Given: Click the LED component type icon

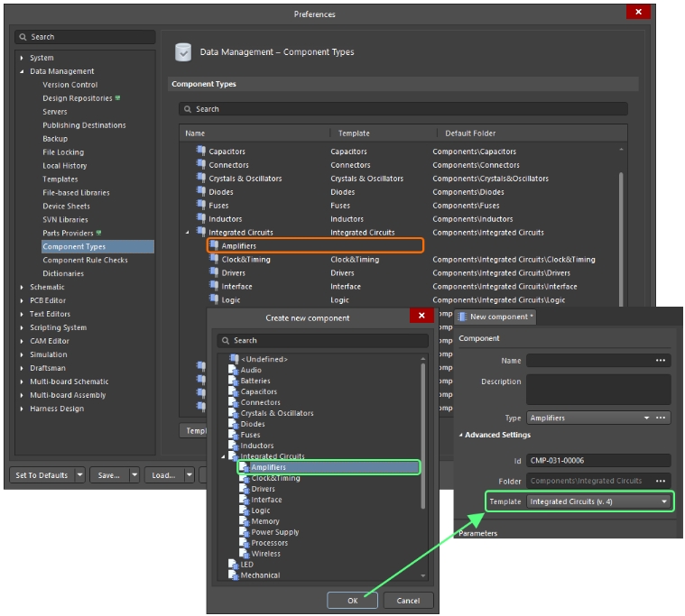Looking at the screenshot, I should tap(234, 565).
